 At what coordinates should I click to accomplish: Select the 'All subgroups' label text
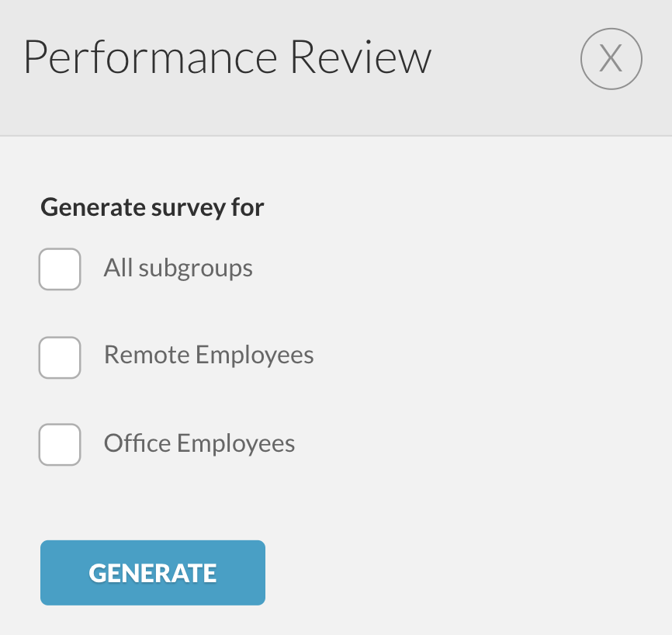click(x=178, y=269)
